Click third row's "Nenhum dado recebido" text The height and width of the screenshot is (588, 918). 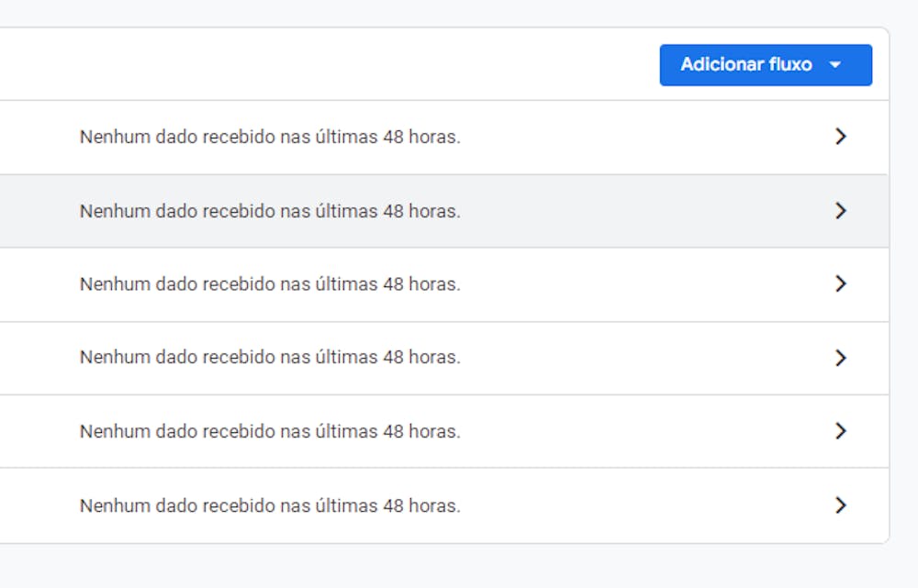270,284
